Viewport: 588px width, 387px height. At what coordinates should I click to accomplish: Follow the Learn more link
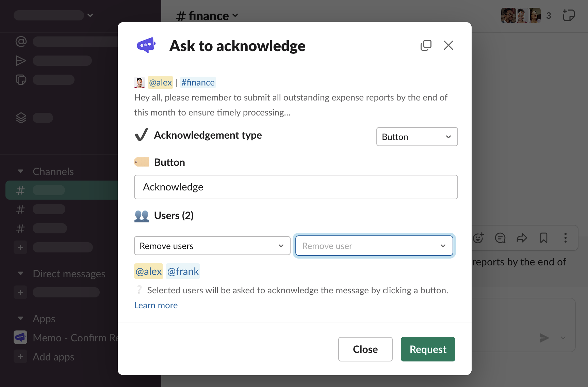156,305
